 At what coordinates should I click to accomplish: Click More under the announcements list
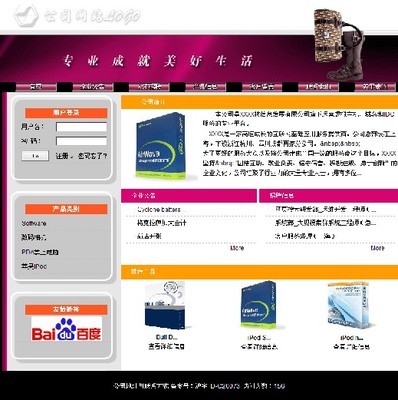[237, 248]
